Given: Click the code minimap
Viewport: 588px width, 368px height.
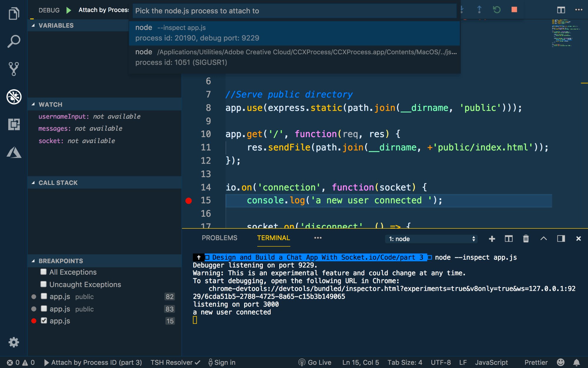Looking at the screenshot, I should click(566, 33).
